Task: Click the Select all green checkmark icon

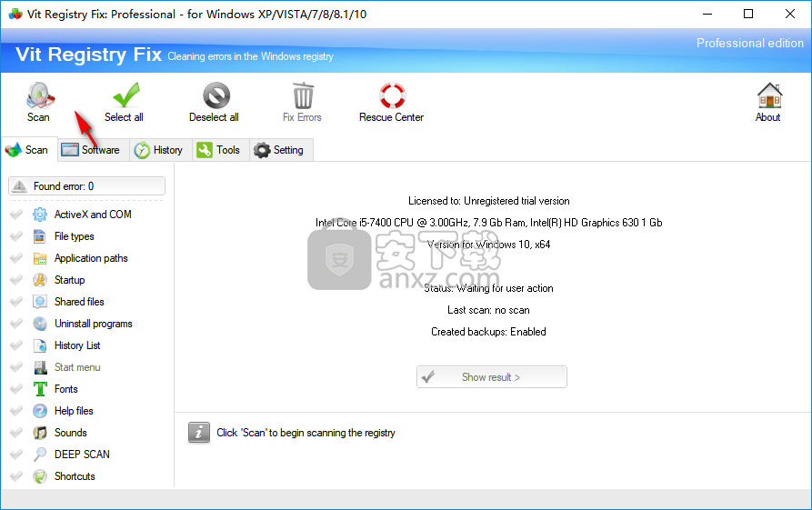Action: (x=126, y=95)
